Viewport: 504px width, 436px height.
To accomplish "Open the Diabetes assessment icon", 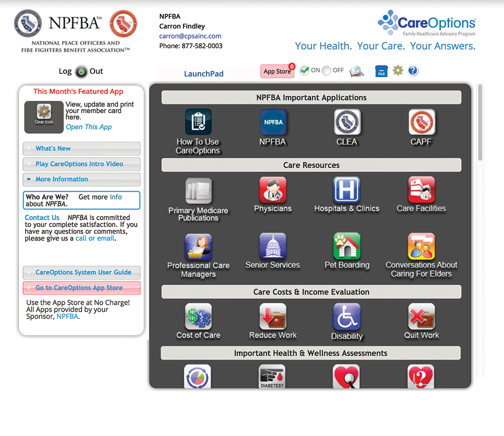I will [272, 376].
